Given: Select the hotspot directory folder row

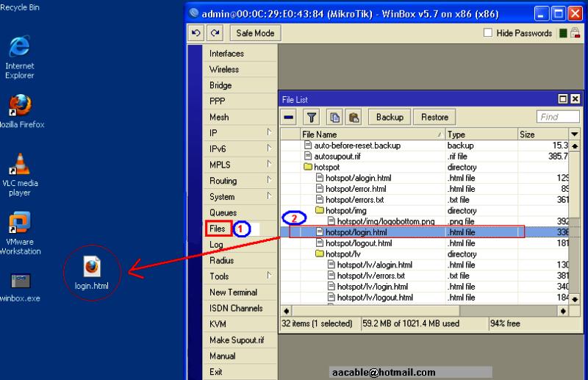Looking at the screenshot, I should point(425,167).
